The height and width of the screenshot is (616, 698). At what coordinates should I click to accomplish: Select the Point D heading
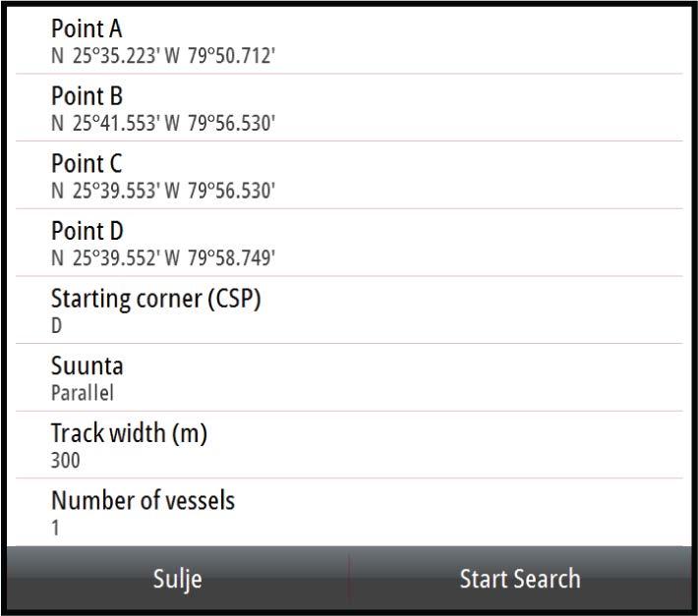point(87,231)
